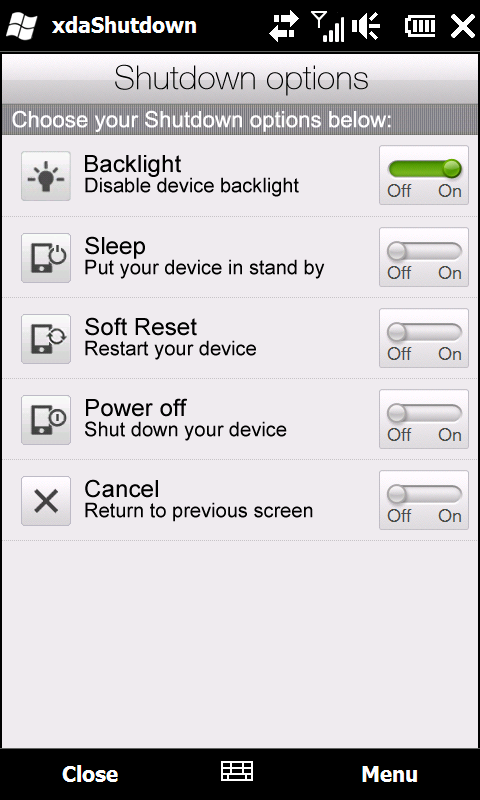The image size is (480, 800).
Task: Toggle the Cancel switch to On
Action: (424, 501)
